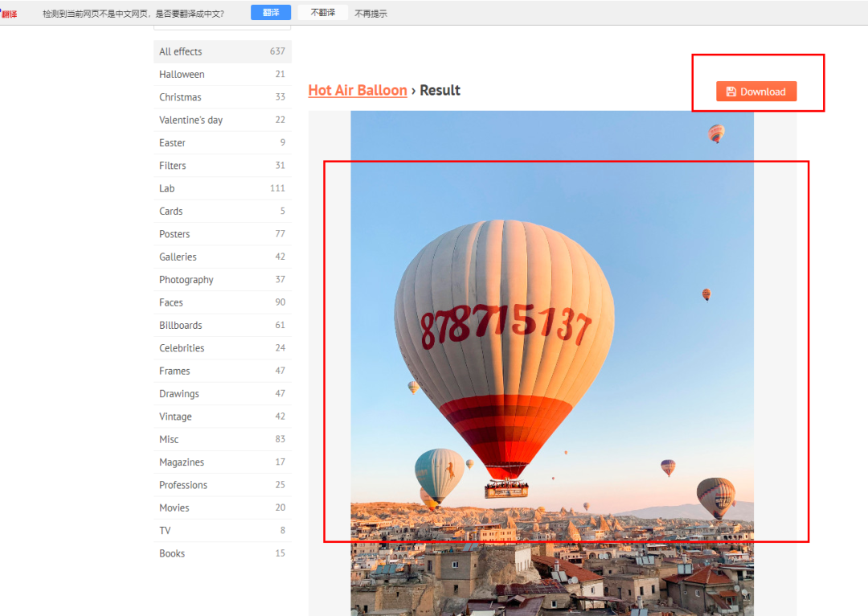Click the blue 翻译 translate button
The height and width of the screenshot is (616, 868).
click(x=270, y=13)
